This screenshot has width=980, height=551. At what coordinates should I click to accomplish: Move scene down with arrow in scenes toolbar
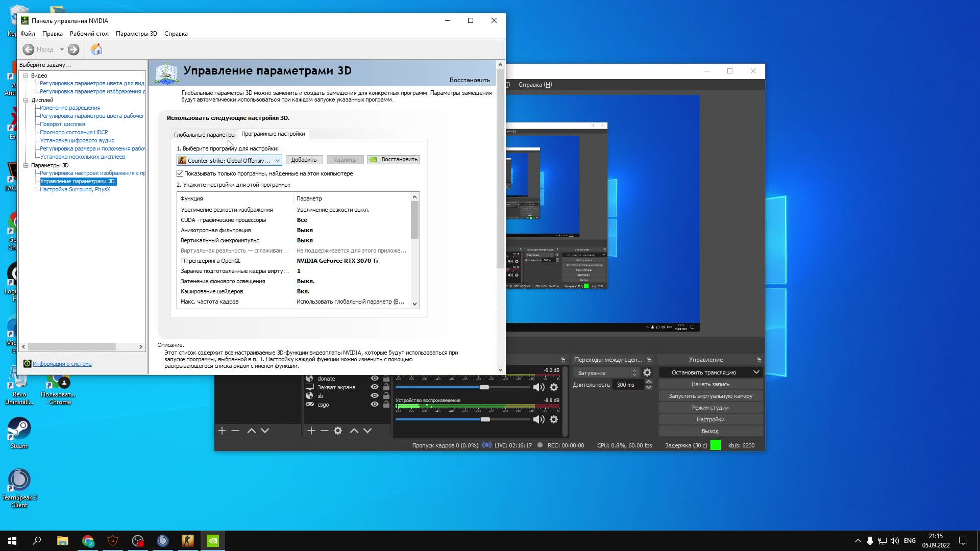265,431
